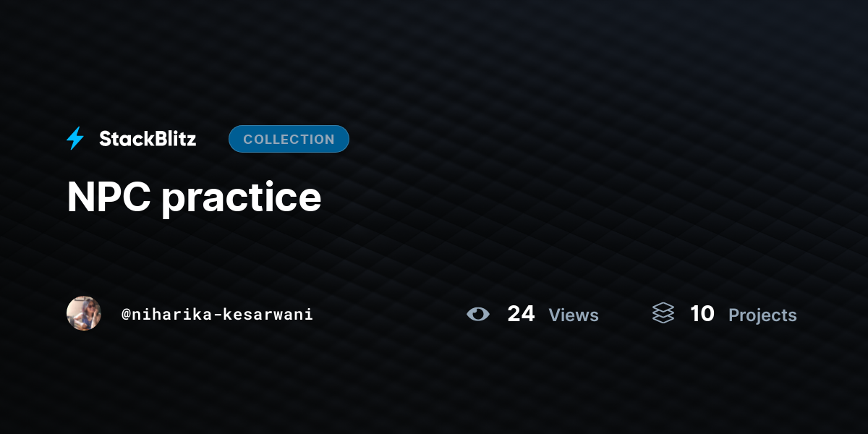The height and width of the screenshot is (434, 868).
Task: Click the stacked layers Projects icon
Action: coord(663,313)
